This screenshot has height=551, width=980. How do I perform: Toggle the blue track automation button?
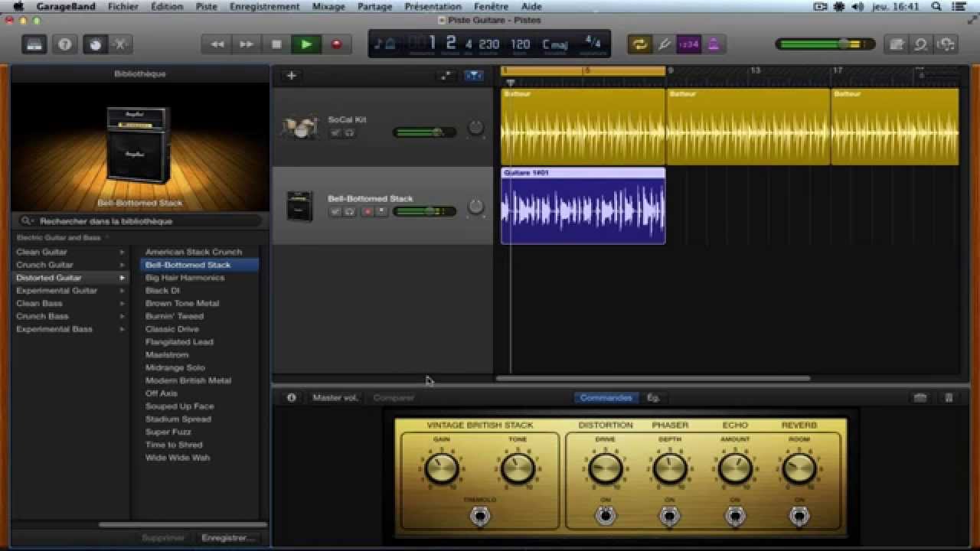(474, 76)
